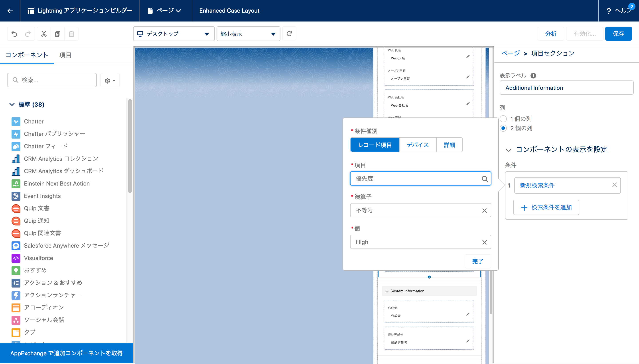
Task: Open the デスクトップ device dropdown
Action: click(174, 34)
